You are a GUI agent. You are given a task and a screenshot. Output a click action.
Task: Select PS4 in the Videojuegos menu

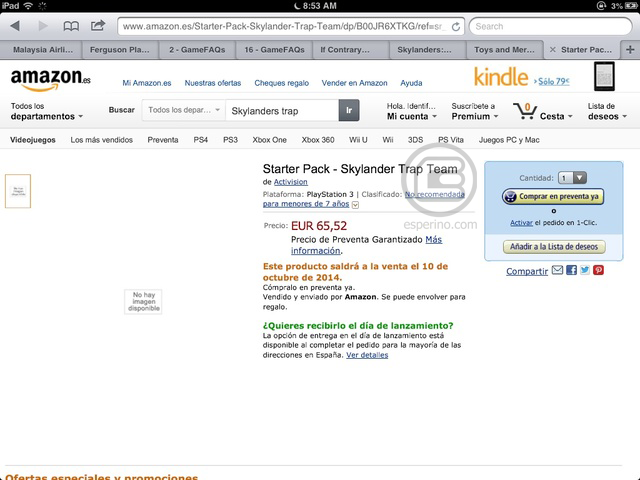[201, 140]
